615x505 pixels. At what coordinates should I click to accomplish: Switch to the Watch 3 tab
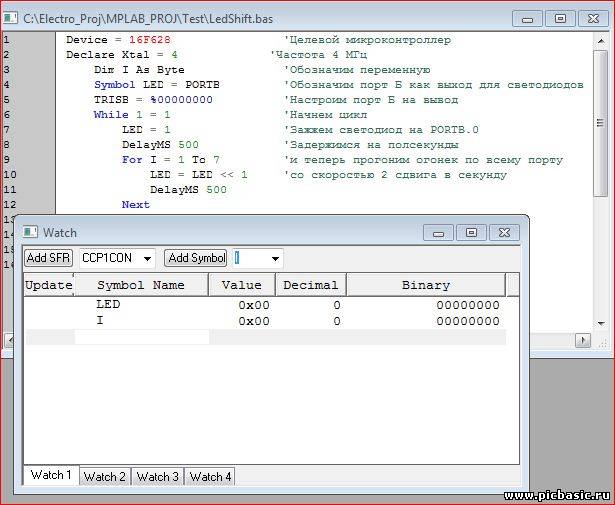coord(158,476)
